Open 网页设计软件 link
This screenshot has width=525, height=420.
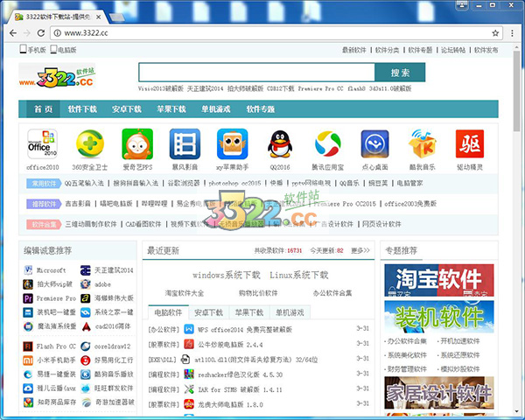pyautogui.click(x=381, y=224)
